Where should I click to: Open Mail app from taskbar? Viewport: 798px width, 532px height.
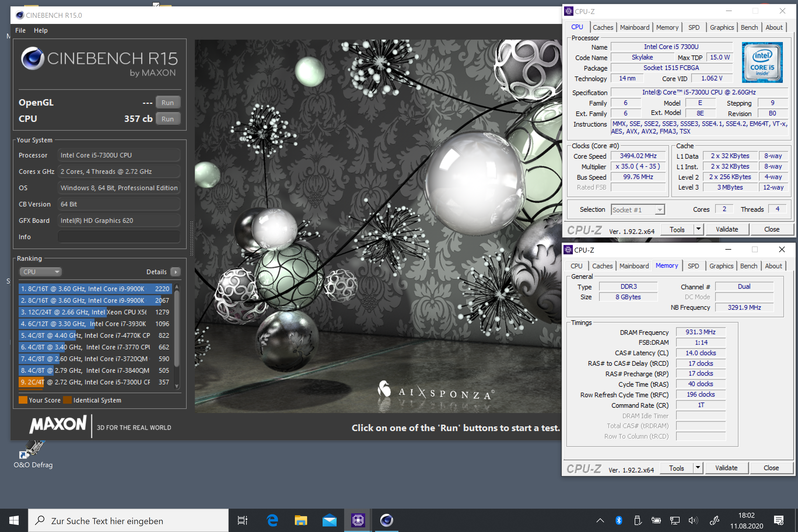click(329, 520)
